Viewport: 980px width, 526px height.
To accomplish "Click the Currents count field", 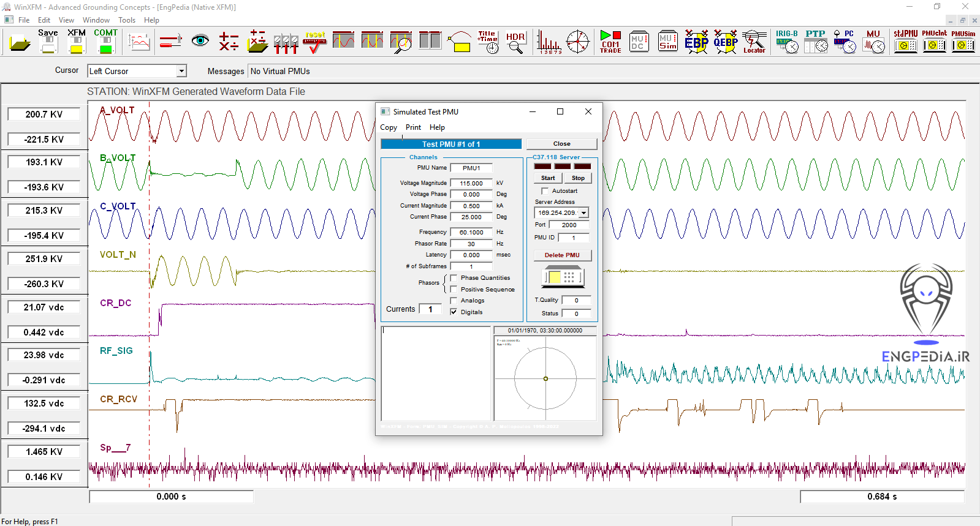I will (430, 309).
